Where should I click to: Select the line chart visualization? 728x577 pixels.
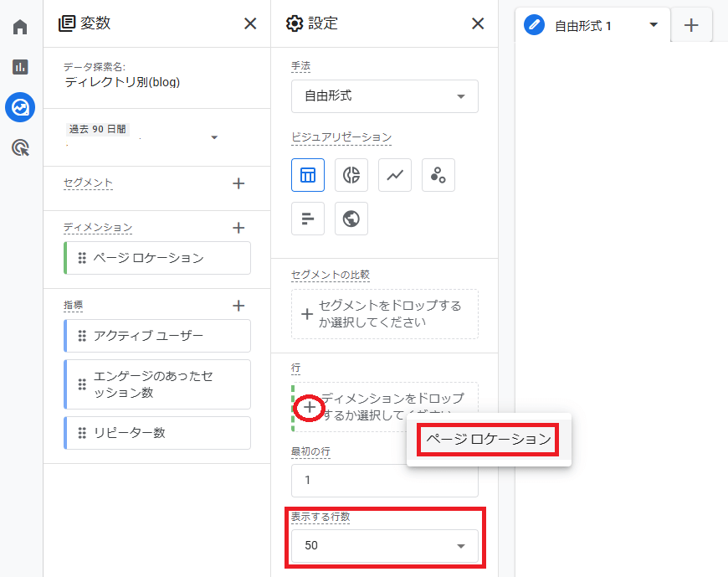click(395, 175)
